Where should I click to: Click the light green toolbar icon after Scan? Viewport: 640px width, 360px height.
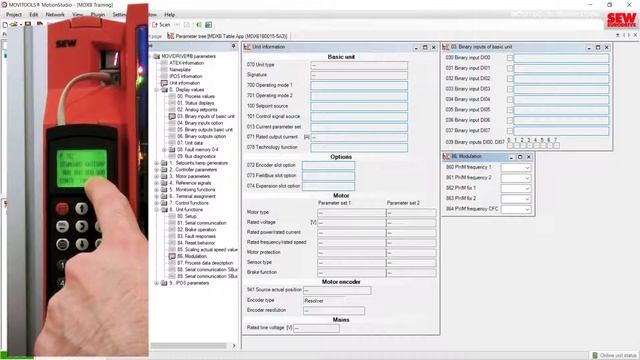[199, 25]
